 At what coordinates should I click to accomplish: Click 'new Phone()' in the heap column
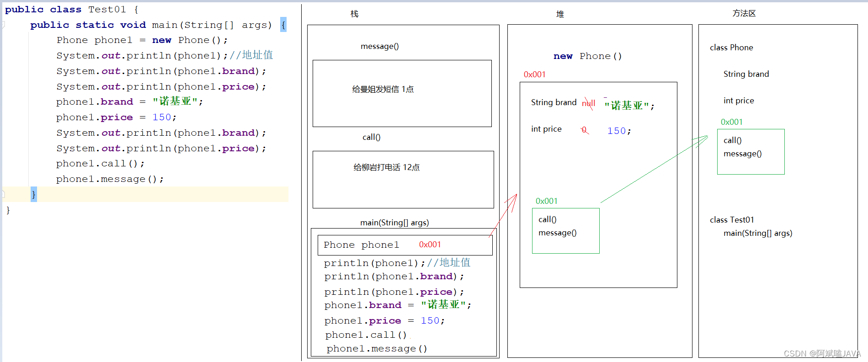coord(587,56)
